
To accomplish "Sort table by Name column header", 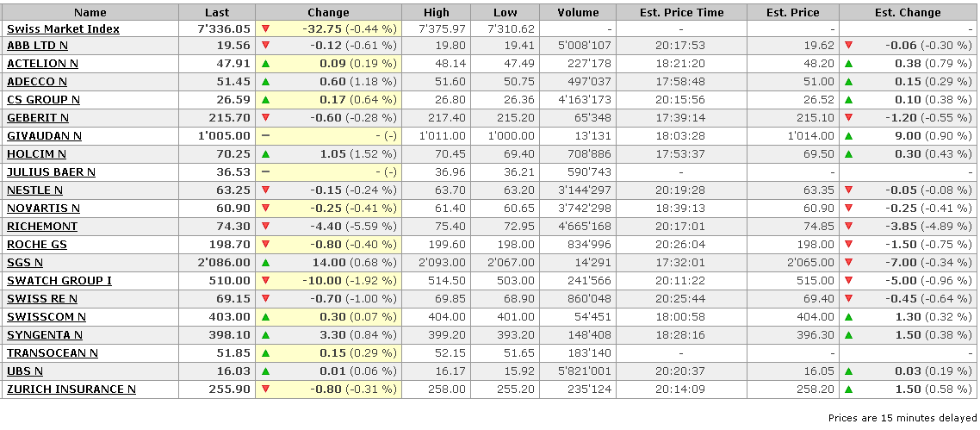I will [x=90, y=12].
